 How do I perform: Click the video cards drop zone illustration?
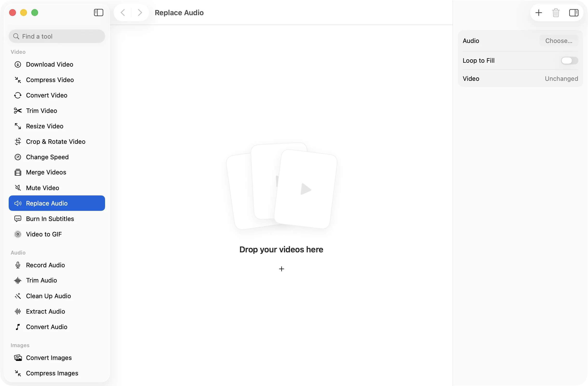click(x=281, y=186)
